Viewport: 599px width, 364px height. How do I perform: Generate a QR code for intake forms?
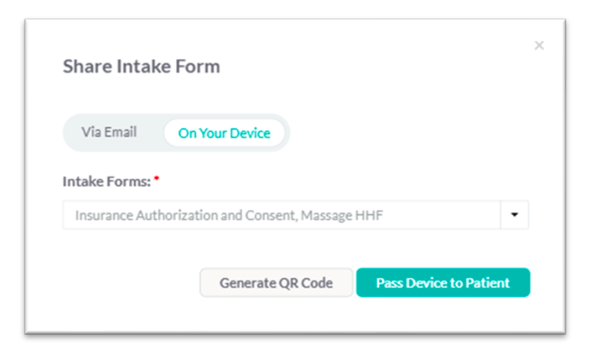pyautogui.click(x=276, y=283)
